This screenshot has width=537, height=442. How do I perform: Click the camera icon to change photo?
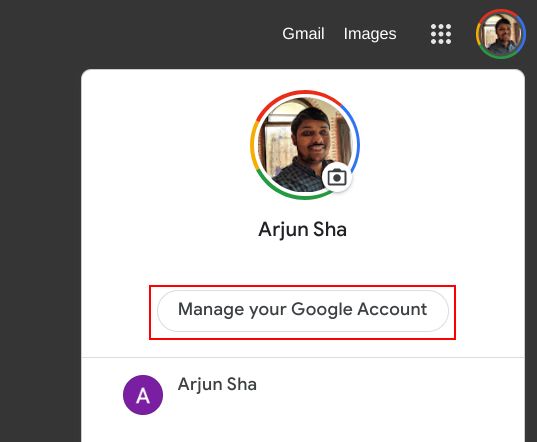337,177
